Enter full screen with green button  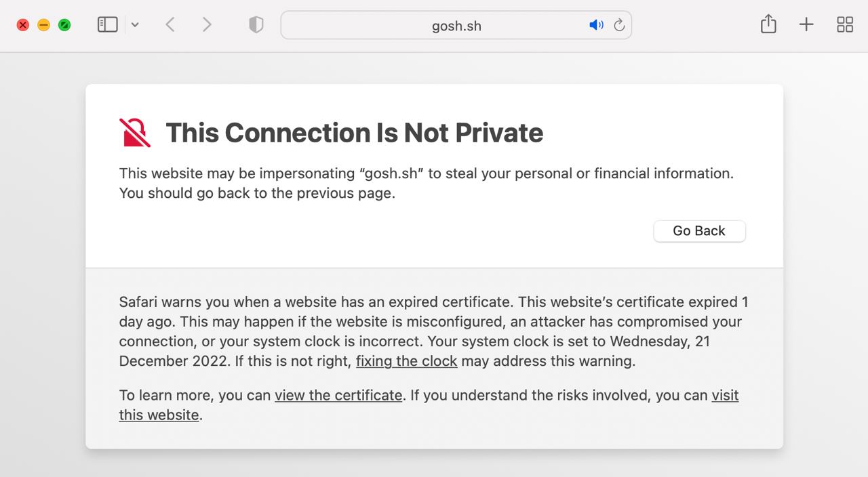click(64, 25)
